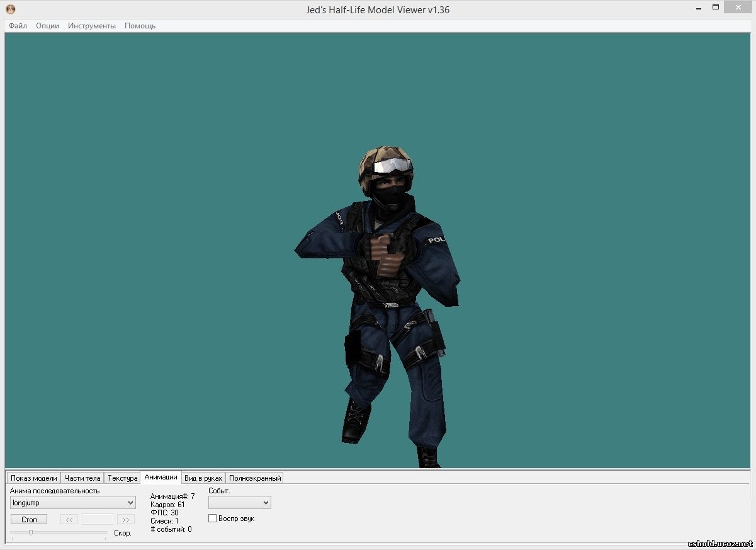Step to next frame with >> button
The width and height of the screenshot is (756, 550).
click(x=126, y=520)
